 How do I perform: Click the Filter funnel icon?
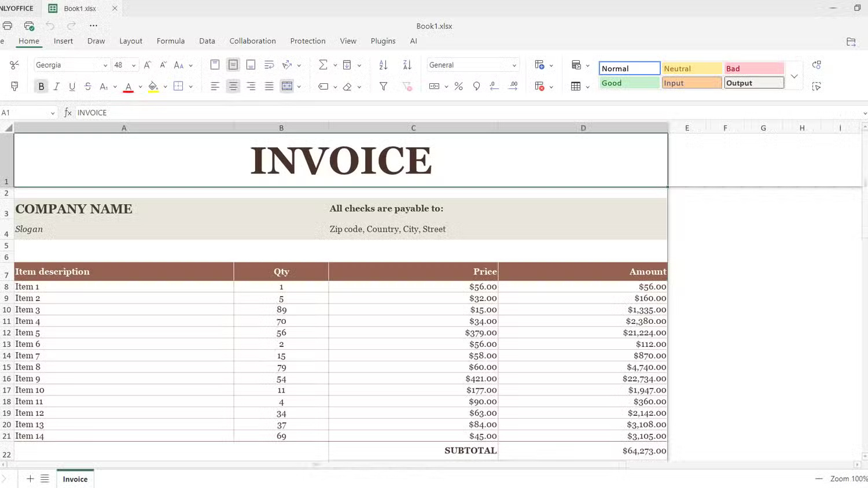click(x=383, y=87)
